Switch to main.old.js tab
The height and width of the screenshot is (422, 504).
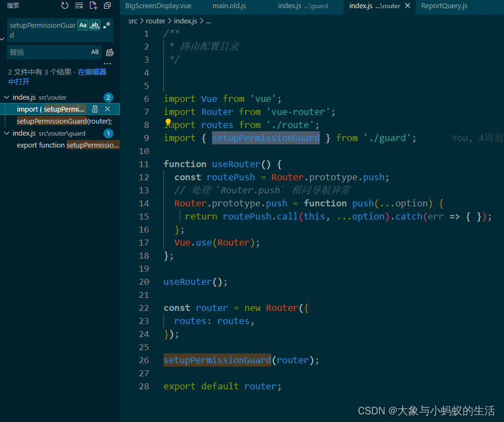point(229,6)
